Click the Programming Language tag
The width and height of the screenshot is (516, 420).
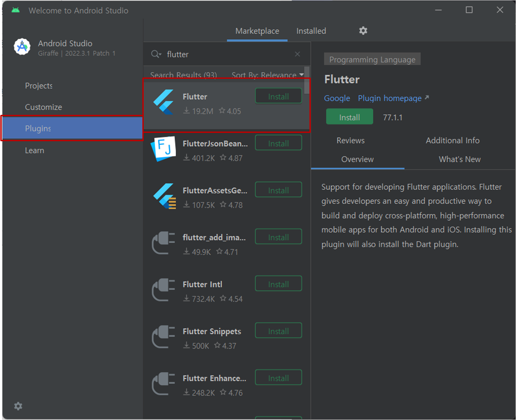(x=372, y=59)
